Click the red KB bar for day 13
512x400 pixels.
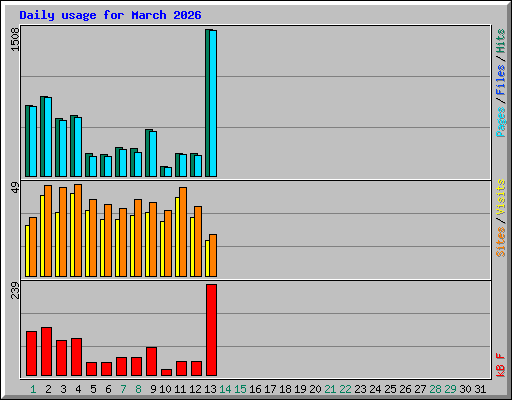click(212, 330)
